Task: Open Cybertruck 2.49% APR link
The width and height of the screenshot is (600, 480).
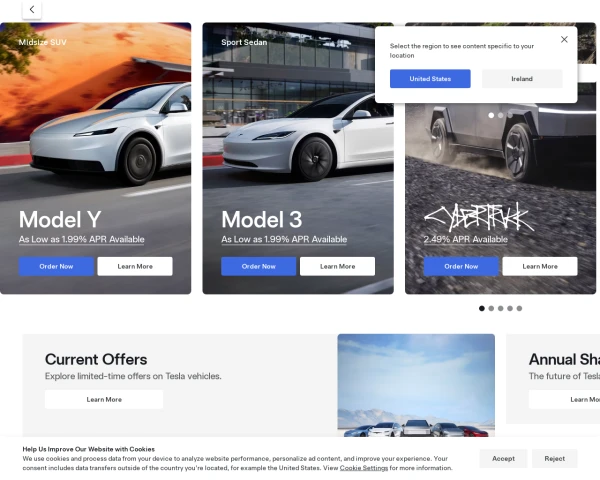Action: [x=466, y=240]
